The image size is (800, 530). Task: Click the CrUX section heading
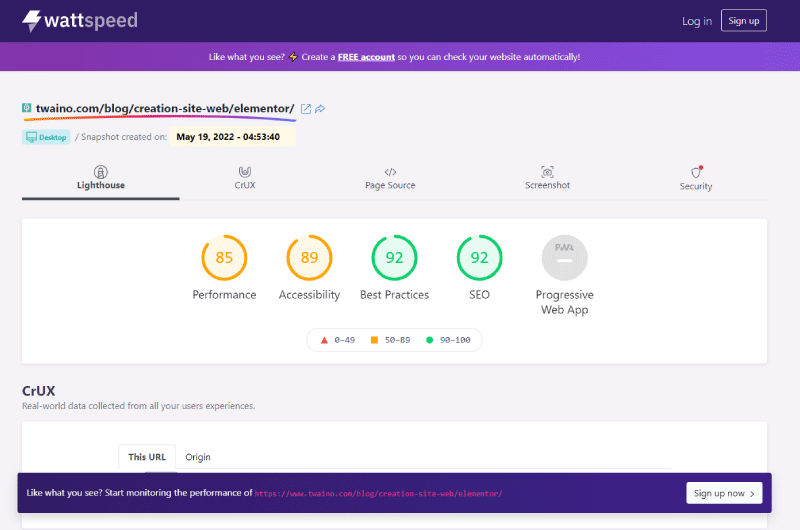point(38,391)
